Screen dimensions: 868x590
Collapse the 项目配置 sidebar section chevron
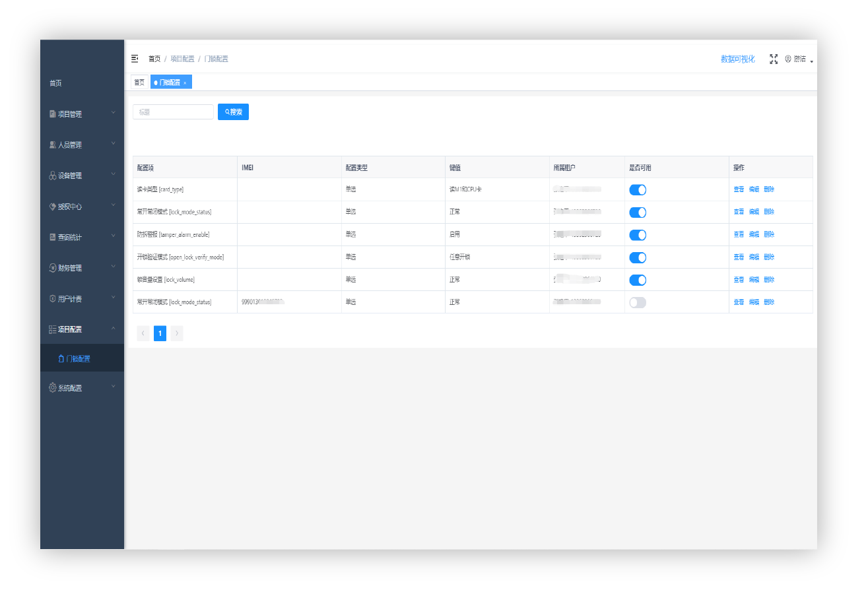click(113, 329)
